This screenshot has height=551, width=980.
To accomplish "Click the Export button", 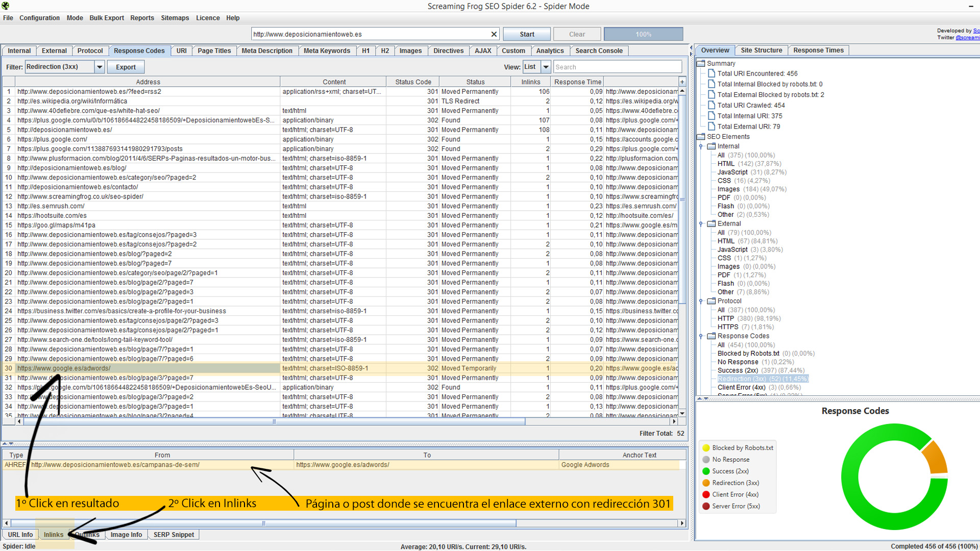I will click(x=126, y=67).
